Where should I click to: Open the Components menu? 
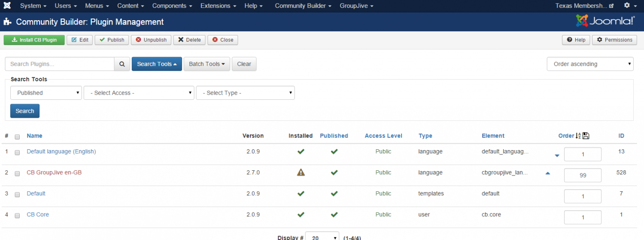[x=173, y=6]
